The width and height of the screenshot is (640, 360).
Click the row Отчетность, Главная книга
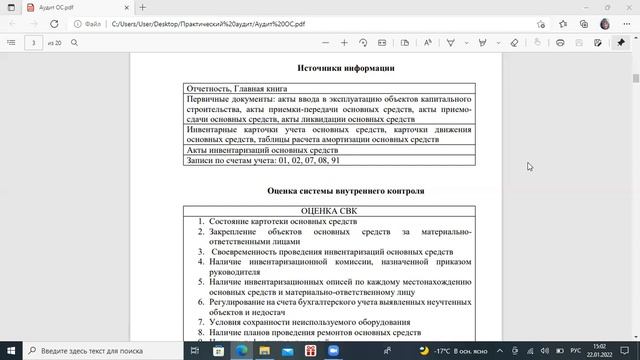[329, 89]
